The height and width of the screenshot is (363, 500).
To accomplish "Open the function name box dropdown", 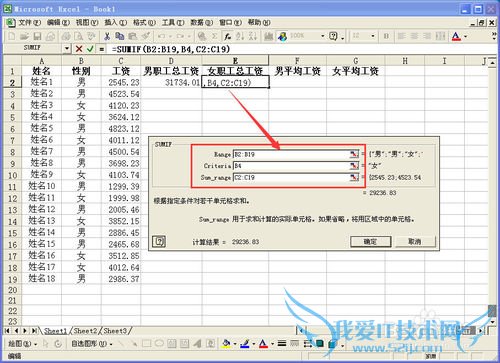I will 67,49.
